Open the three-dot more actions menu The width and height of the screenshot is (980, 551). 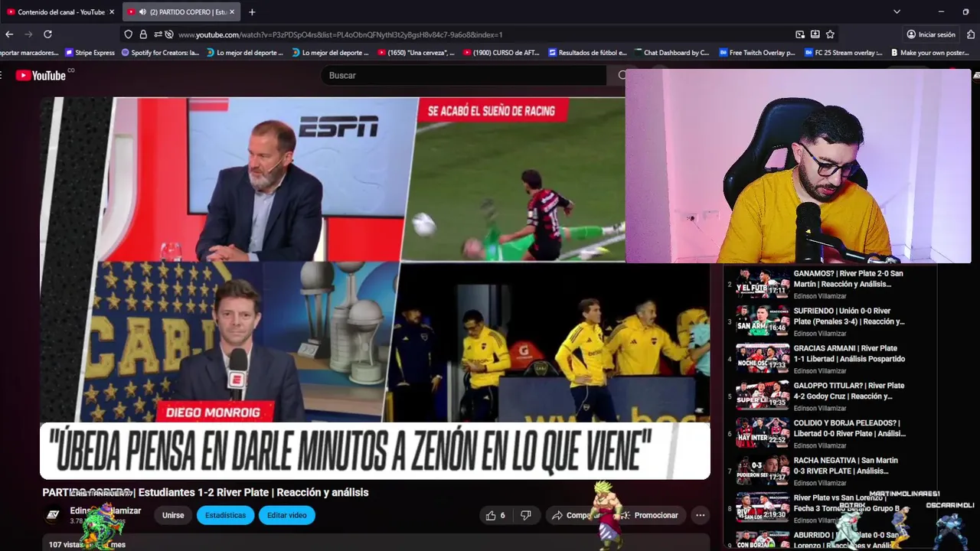pyautogui.click(x=700, y=515)
